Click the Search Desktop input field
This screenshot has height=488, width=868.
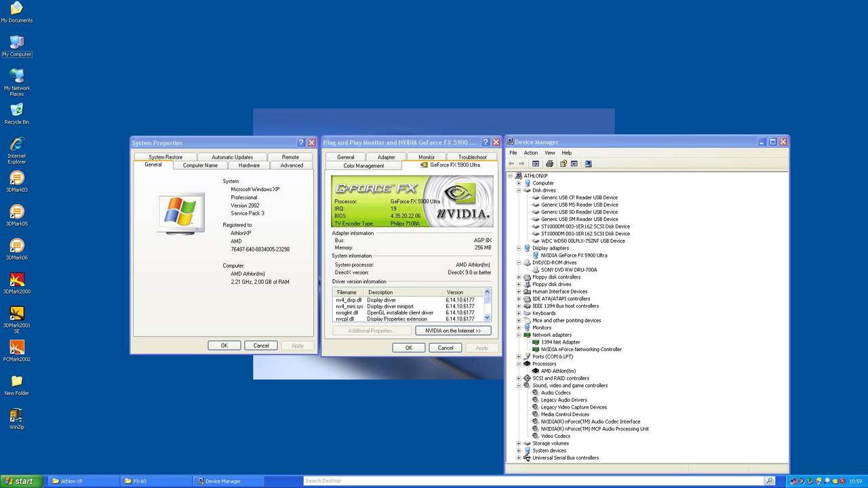(534, 481)
